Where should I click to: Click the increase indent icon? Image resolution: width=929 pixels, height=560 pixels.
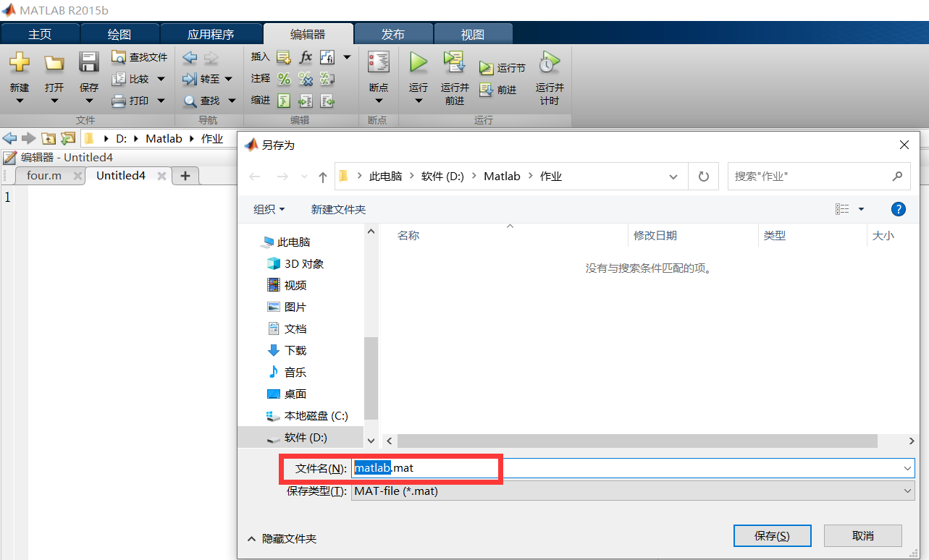click(x=306, y=101)
